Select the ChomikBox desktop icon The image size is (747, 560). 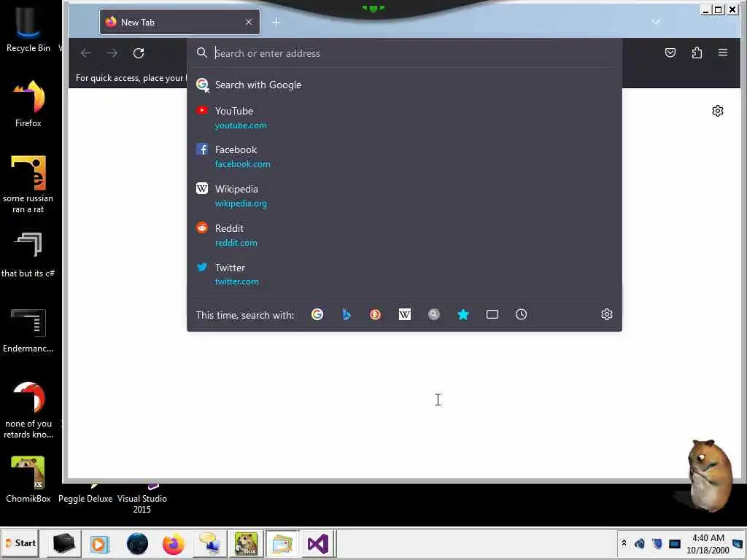pos(28,480)
